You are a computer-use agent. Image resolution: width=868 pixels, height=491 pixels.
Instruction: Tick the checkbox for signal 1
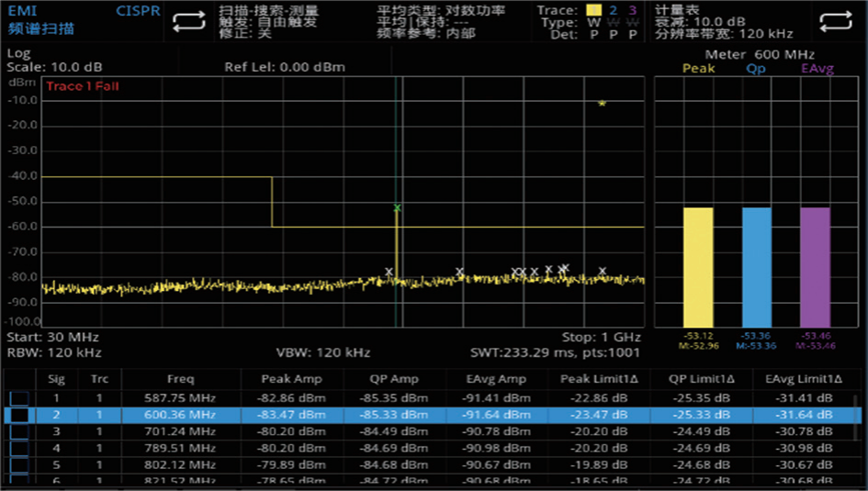pos(19,398)
